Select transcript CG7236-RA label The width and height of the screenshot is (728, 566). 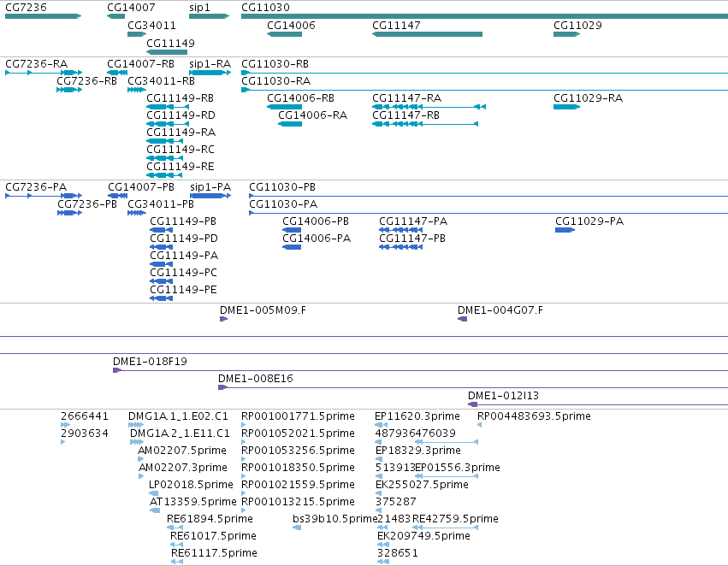pyautogui.click(x=36, y=63)
